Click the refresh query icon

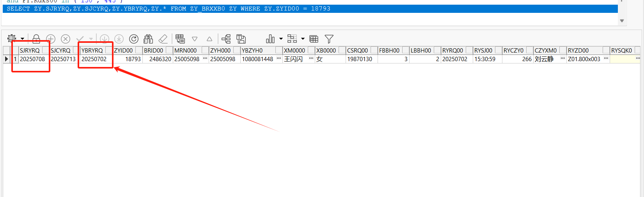[134, 39]
